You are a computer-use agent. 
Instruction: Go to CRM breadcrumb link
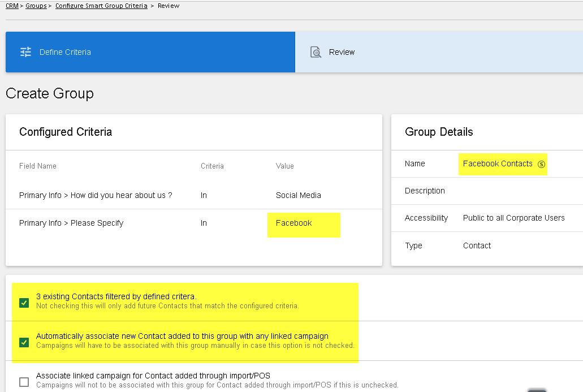12,6
